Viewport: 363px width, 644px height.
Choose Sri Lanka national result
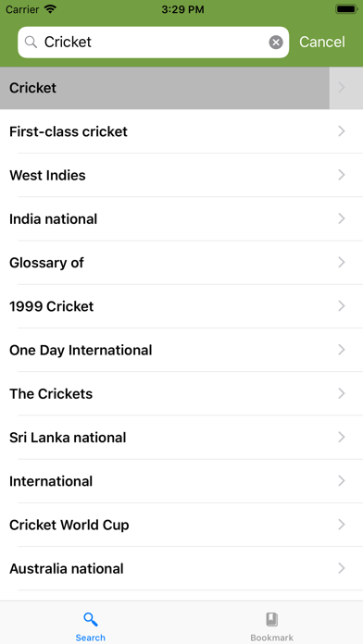181,438
